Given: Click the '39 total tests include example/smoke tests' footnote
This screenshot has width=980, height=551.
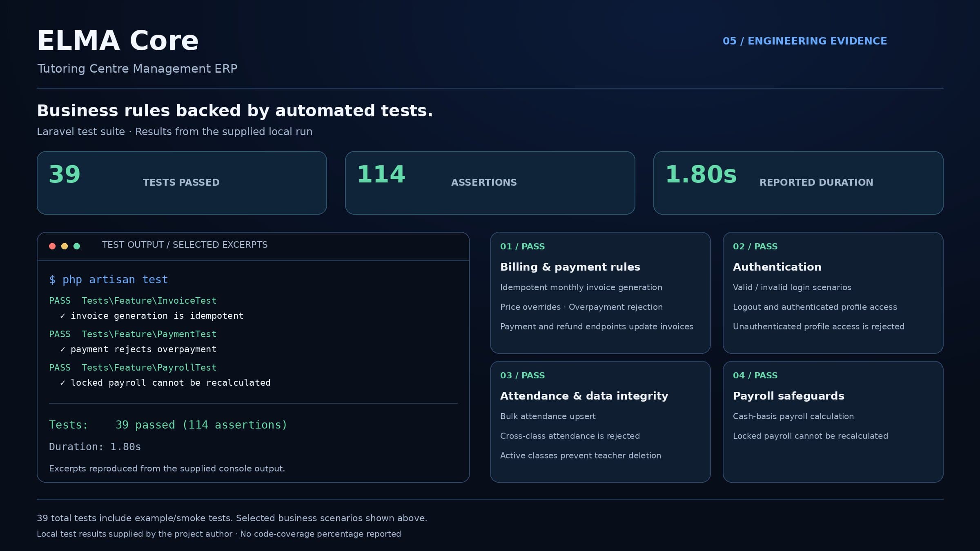Looking at the screenshot, I should tap(232, 518).
